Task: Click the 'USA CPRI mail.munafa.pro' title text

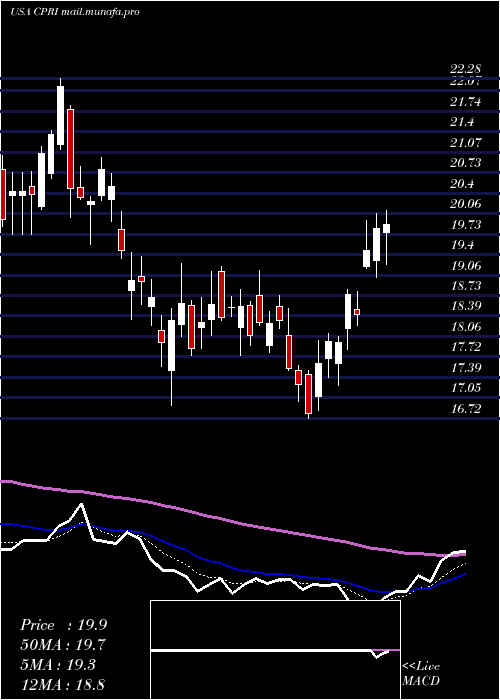Action: 75,12
